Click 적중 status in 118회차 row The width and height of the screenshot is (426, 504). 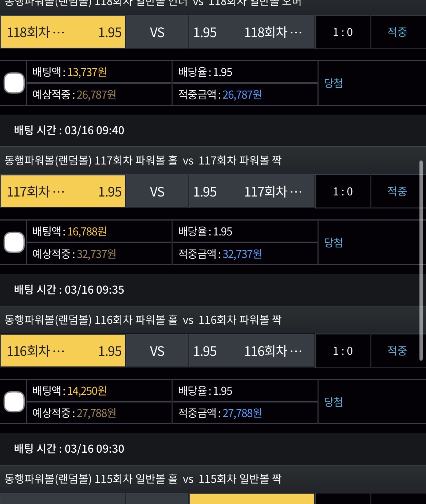click(397, 32)
